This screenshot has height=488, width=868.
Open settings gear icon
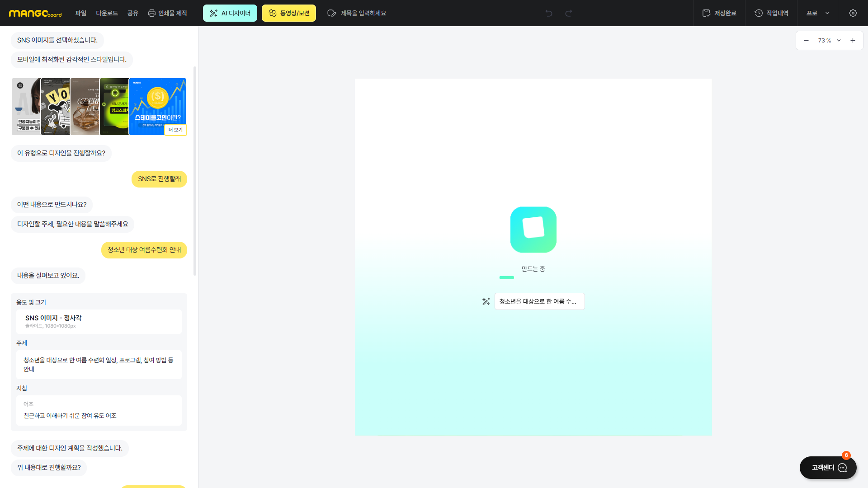[x=853, y=13]
